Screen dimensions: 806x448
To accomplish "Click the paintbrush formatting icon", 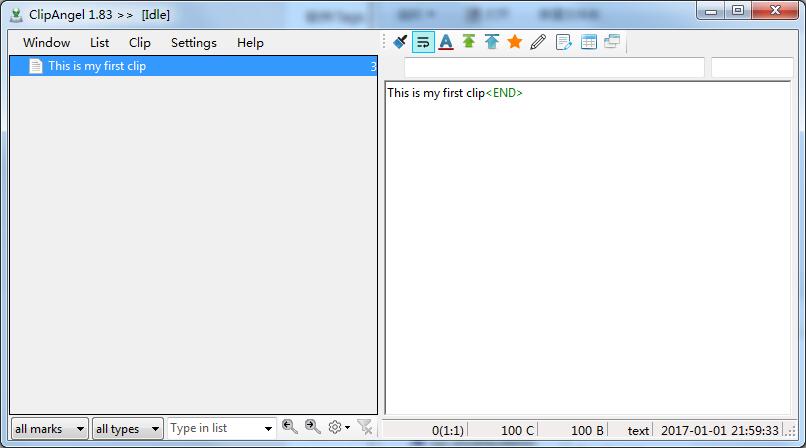I will (400, 42).
